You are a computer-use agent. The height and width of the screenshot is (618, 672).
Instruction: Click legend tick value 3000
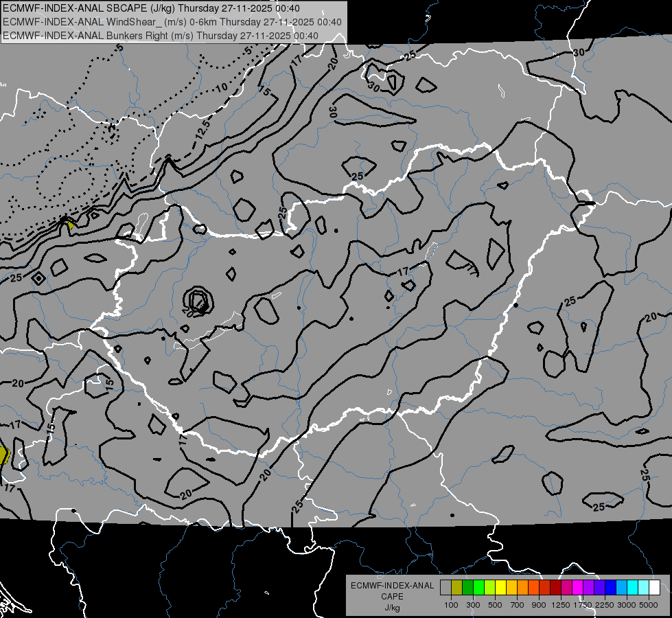tap(627, 605)
